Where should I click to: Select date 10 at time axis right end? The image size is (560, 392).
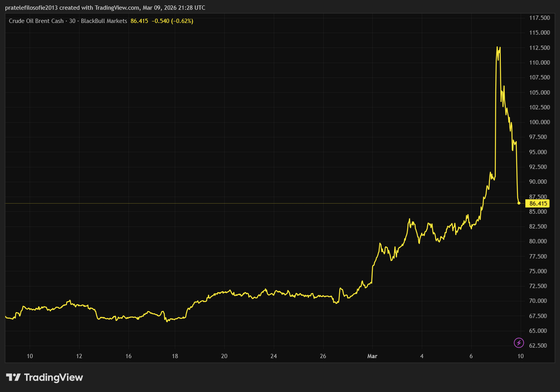pos(520,356)
